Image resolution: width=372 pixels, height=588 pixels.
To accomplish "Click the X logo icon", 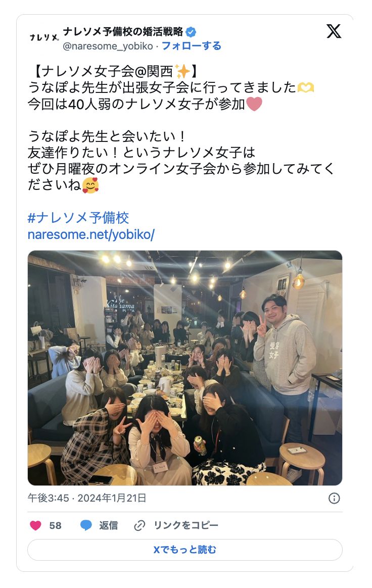I will click(334, 31).
